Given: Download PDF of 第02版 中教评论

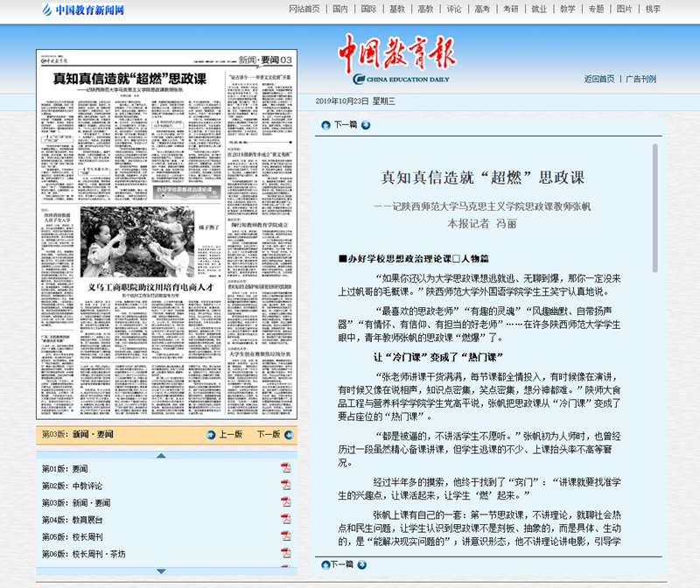Looking at the screenshot, I should pos(285,486).
